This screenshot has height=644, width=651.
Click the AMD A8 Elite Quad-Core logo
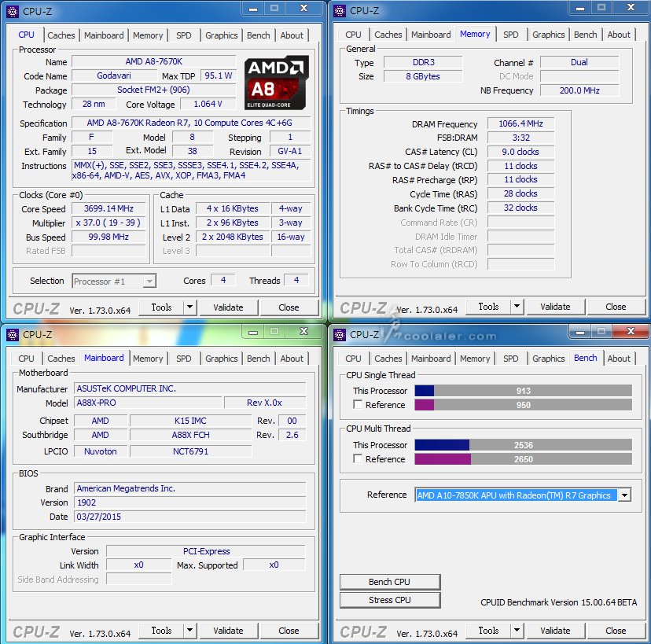click(x=276, y=83)
